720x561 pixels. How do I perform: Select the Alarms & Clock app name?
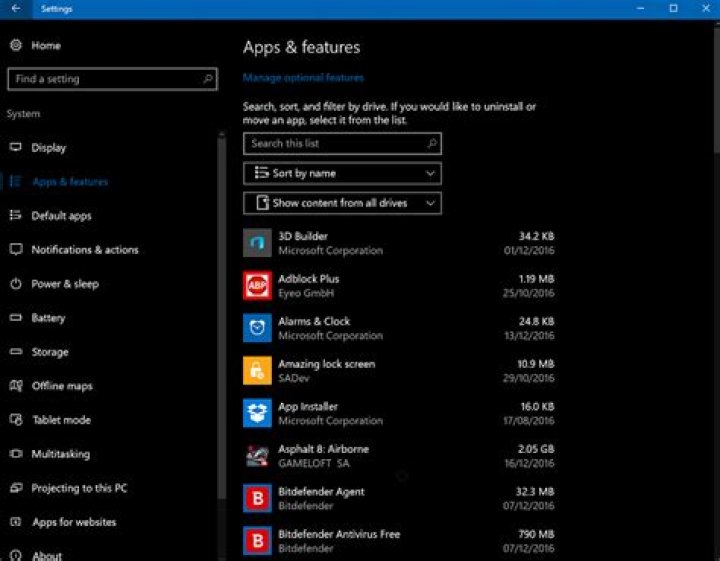coord(314,321)
